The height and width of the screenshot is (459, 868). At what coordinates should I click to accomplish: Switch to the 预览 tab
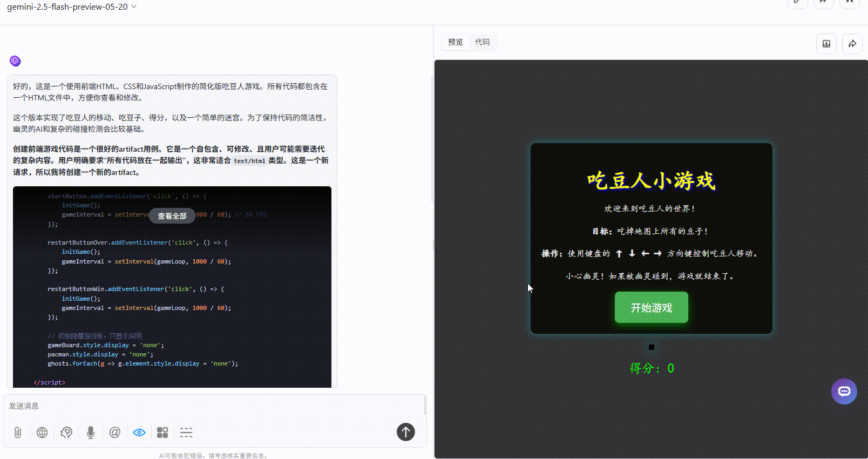(x=456, y=42)
